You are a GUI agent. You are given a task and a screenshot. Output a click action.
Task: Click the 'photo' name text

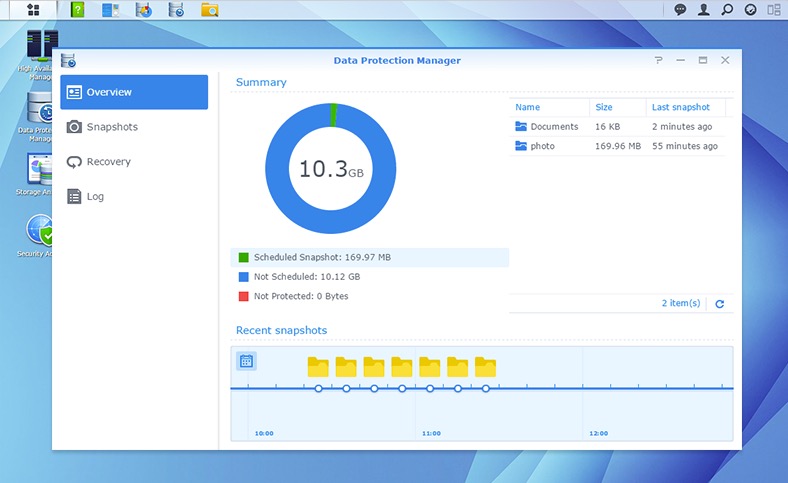pos(543,146)
